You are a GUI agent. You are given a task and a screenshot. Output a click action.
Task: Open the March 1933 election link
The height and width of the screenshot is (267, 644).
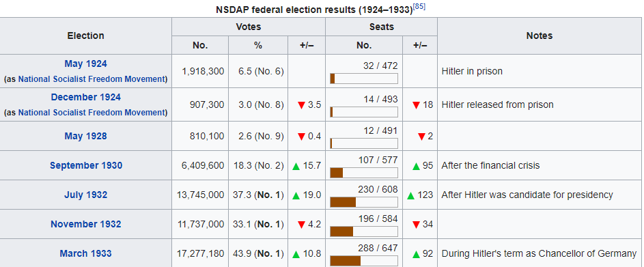[x=85, y=253]
